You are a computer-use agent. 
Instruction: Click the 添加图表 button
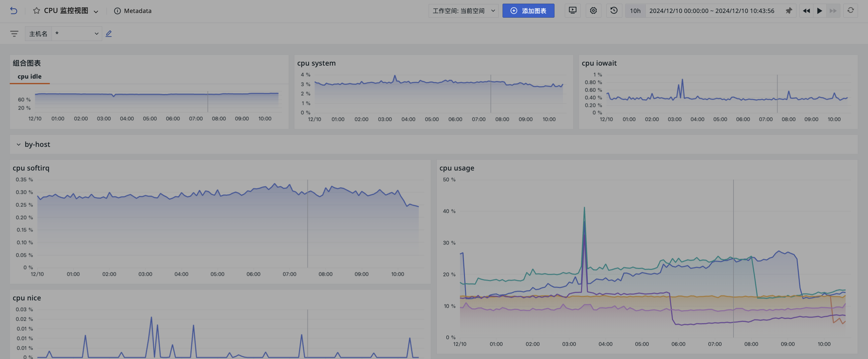[528, 11]
